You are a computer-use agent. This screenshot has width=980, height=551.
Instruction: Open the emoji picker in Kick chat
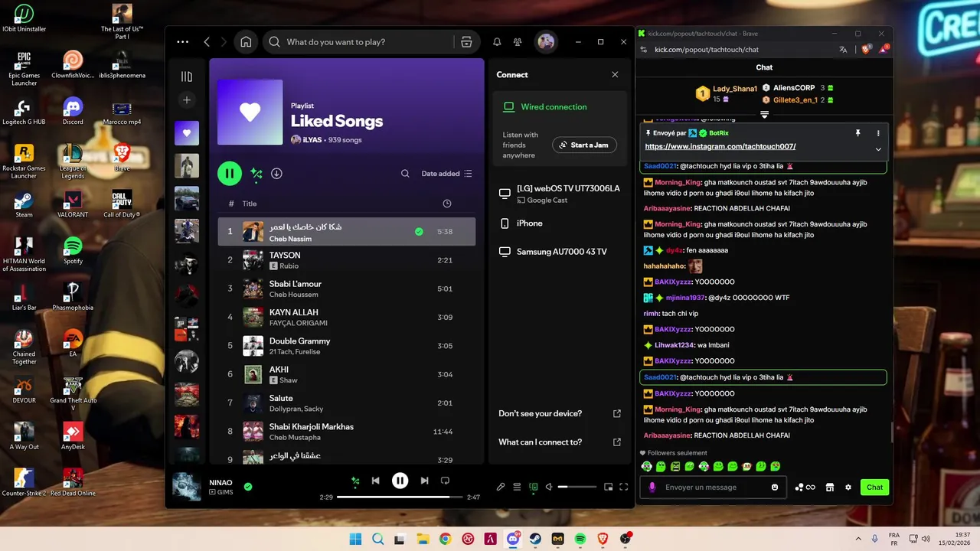(775, 487)
